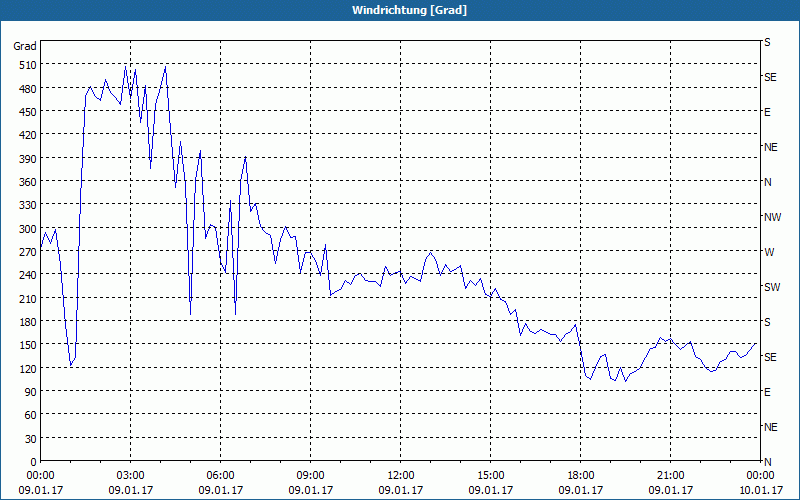Select the 150 axis value
The height and width of the screenshot is (500, 800).
coord(28,345)
